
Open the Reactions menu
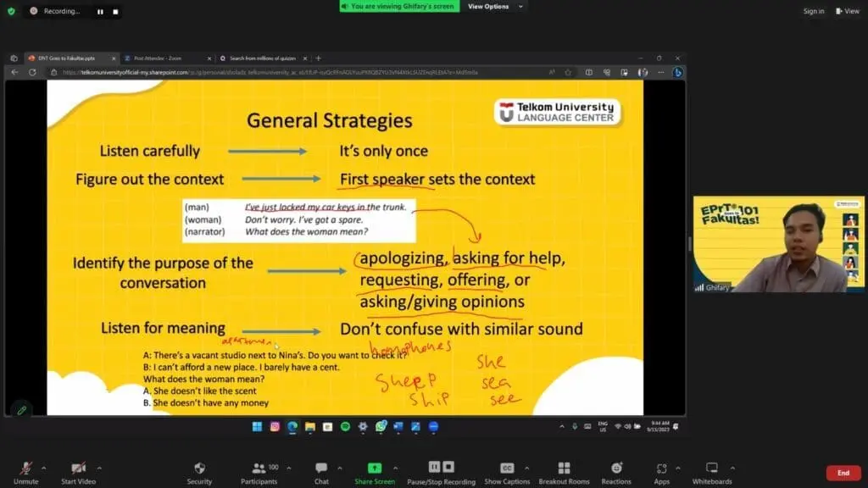pos(616,469)
